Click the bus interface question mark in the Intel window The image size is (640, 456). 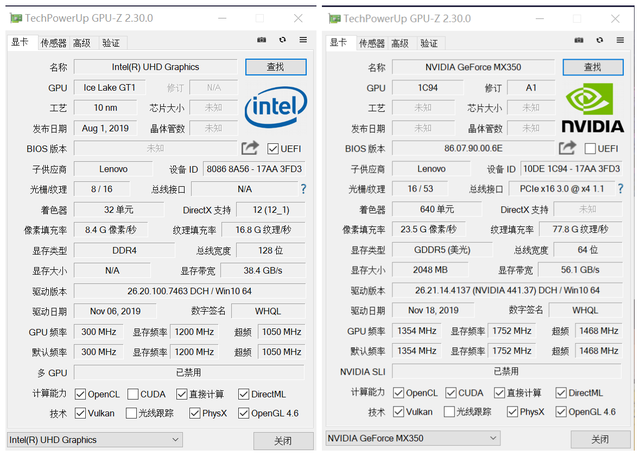(303, 189)
